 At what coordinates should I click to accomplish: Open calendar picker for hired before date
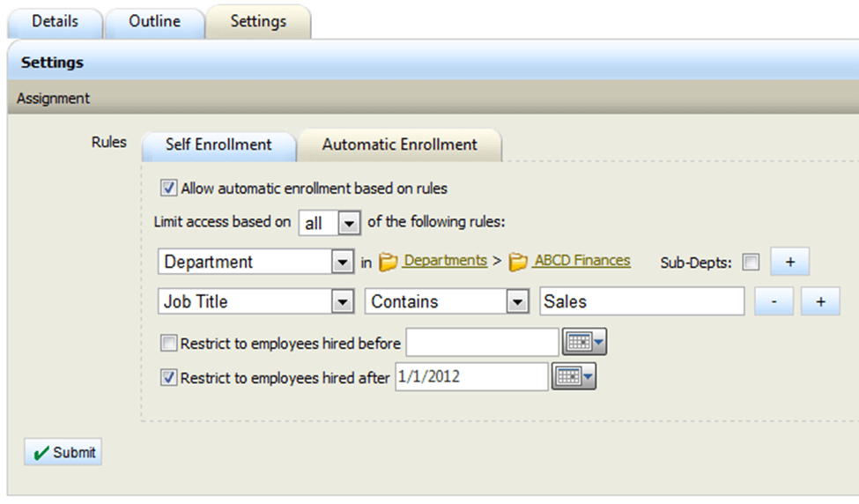pos(584,342)
